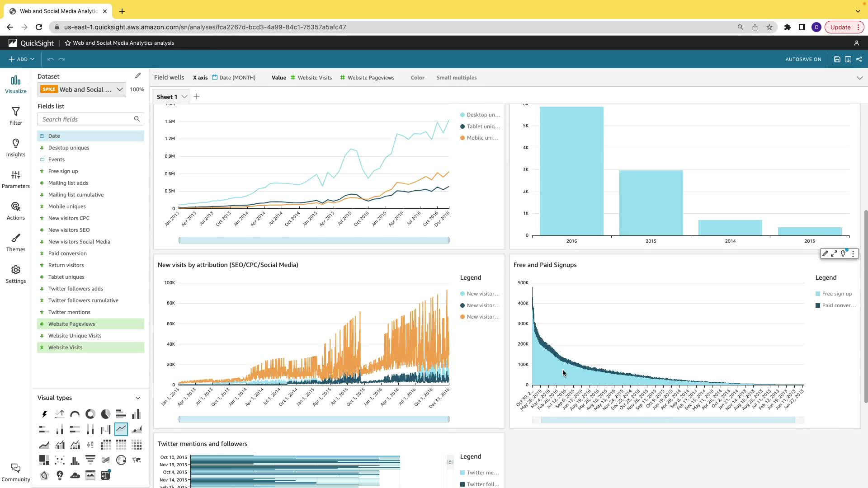Collapse the Visual types section
Viewport: 868px width, 488px height.
(138, 398)
